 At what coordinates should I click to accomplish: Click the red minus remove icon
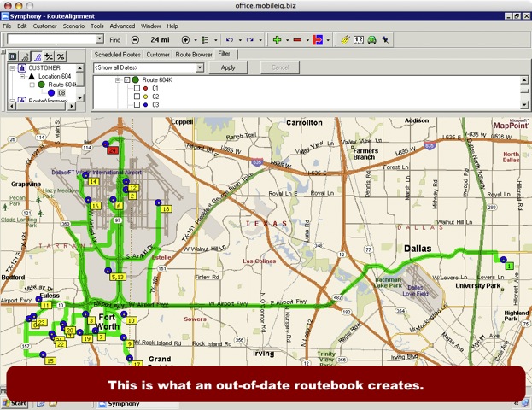pos(298,39)
